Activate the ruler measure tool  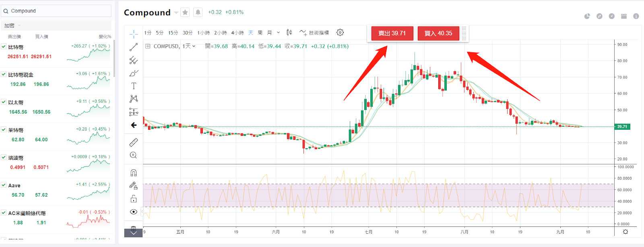(x=134, y=142)
